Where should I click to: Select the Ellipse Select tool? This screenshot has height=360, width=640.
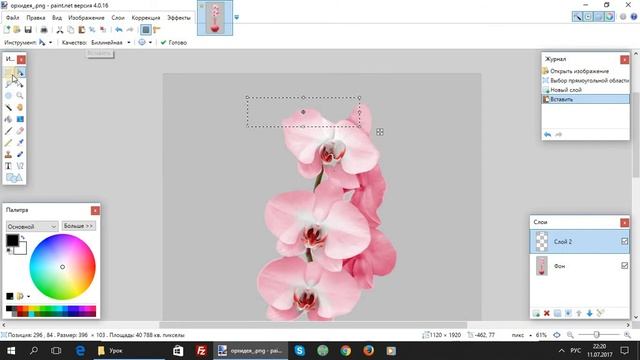pyautogui.click(x=9, y=96)
